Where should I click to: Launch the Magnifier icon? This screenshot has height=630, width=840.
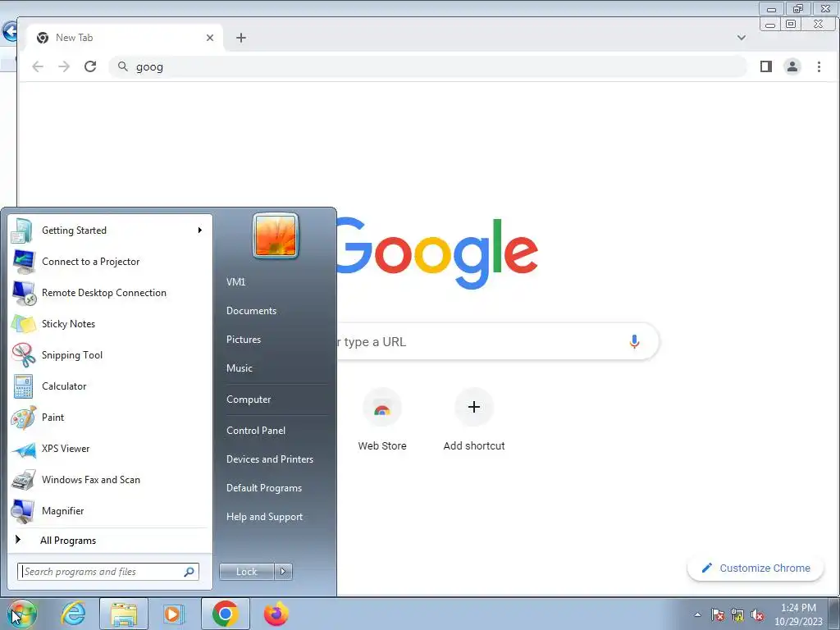click(x=22, y=511)
